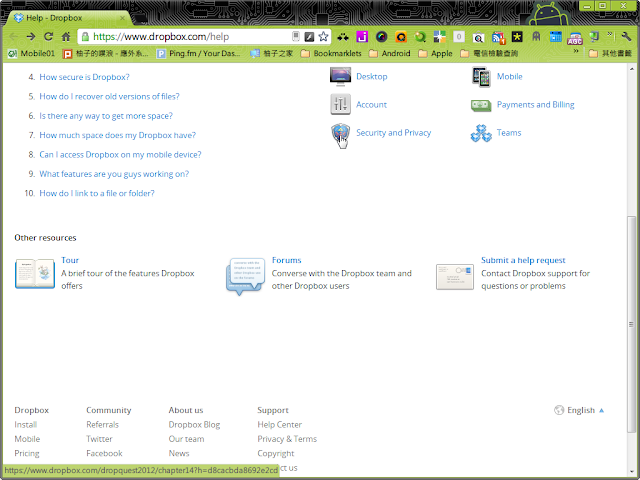Open 'How do I link to a file or folder?'
640x480 pixels.
point(97,193)
